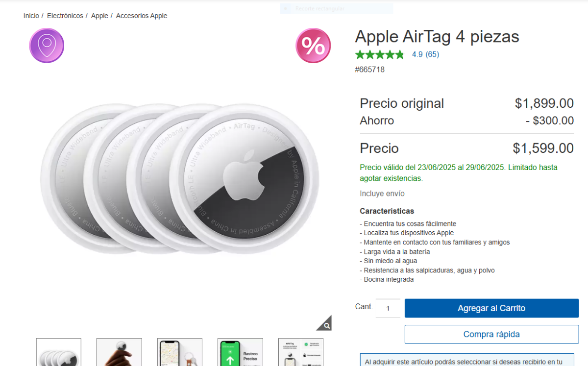
Task: Click the Compra rápida button
Action: click(491, 335)
